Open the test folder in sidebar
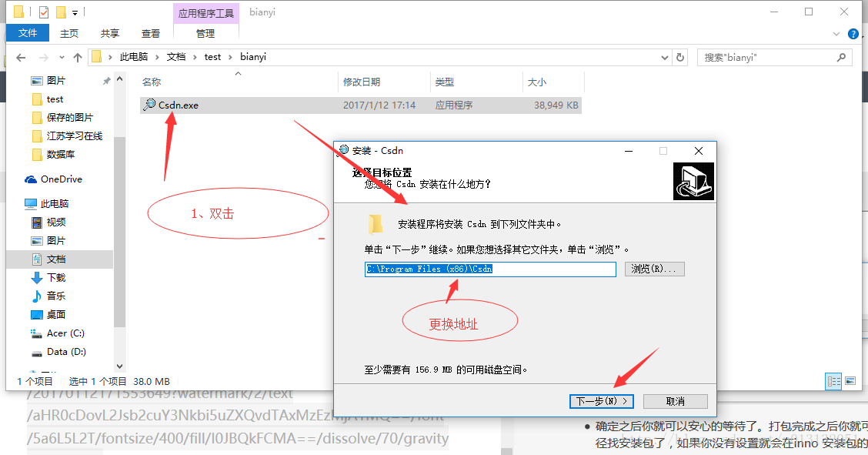This screenshot has width=868, height=455. 54,99
